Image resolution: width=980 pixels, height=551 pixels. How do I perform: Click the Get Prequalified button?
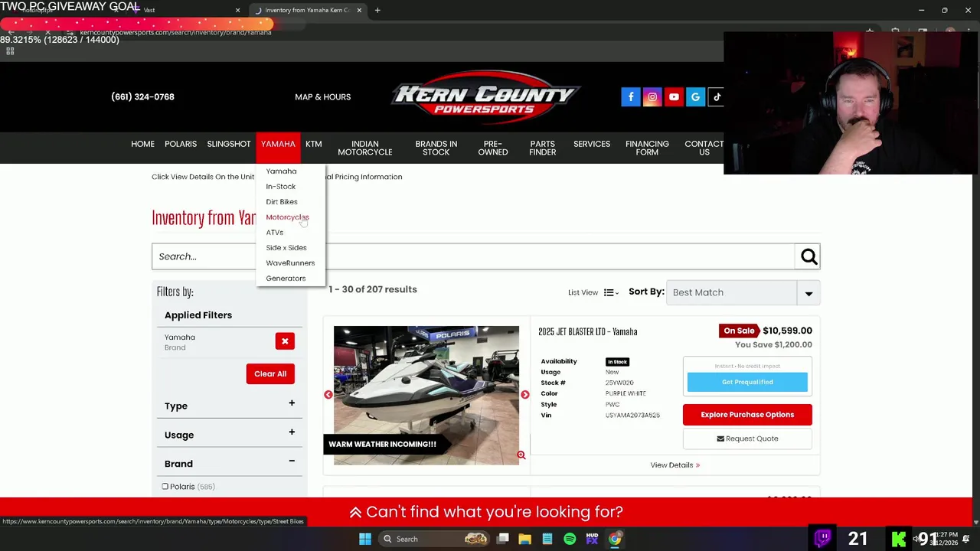(x=747, y=382)
